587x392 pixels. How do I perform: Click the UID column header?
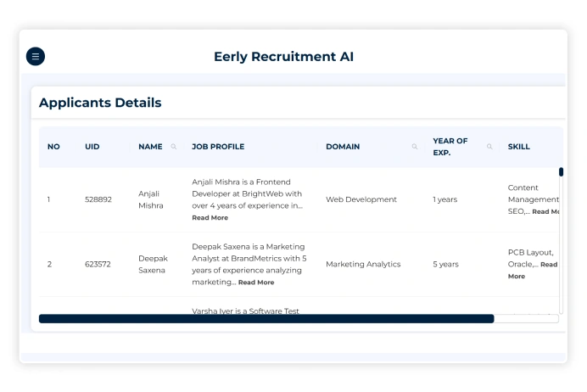point(92,147)
